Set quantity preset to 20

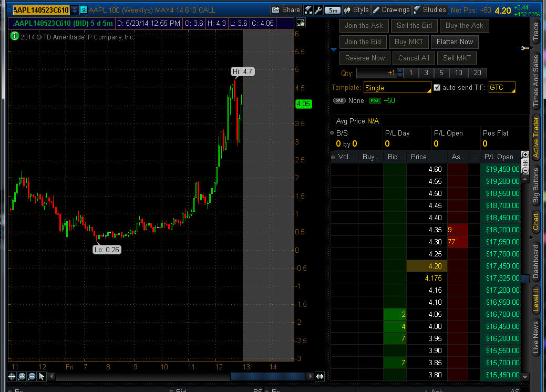click(477, 73)
